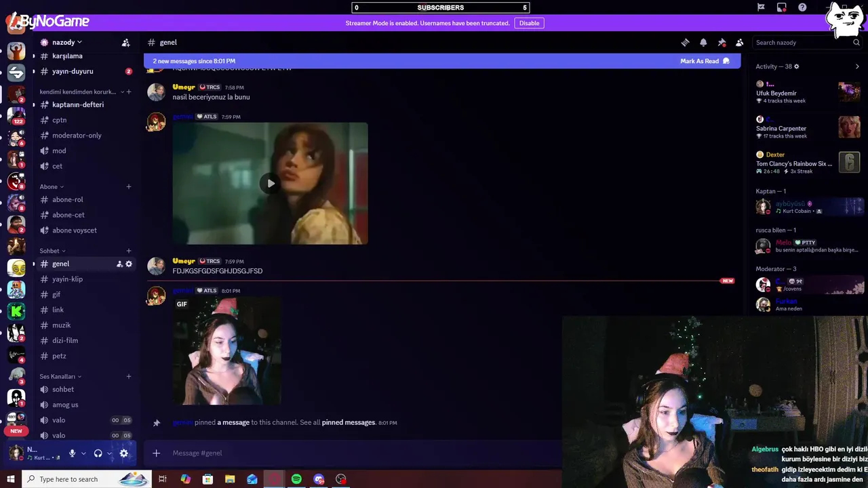Join the sohbet voice channel

(x=85, y=389)
